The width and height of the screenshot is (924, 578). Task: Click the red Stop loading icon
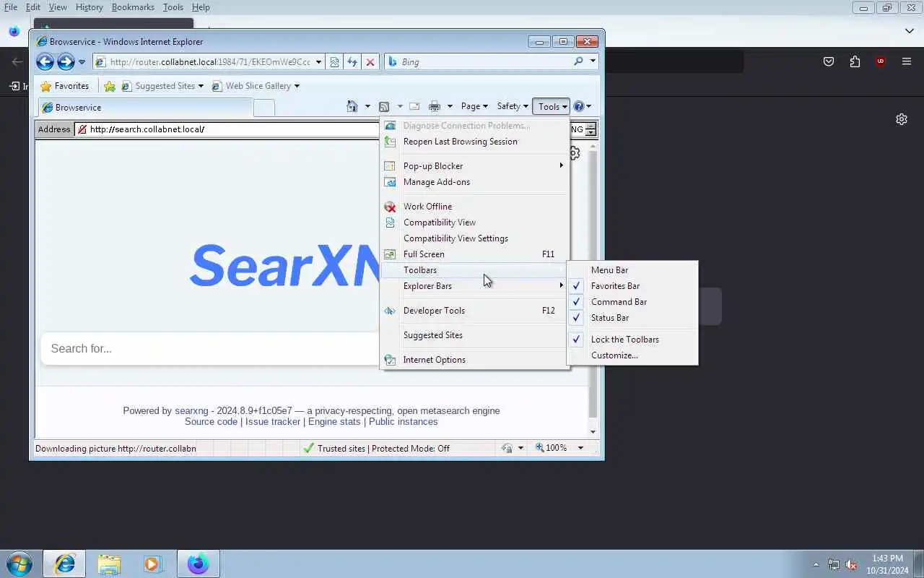[370, 62]
